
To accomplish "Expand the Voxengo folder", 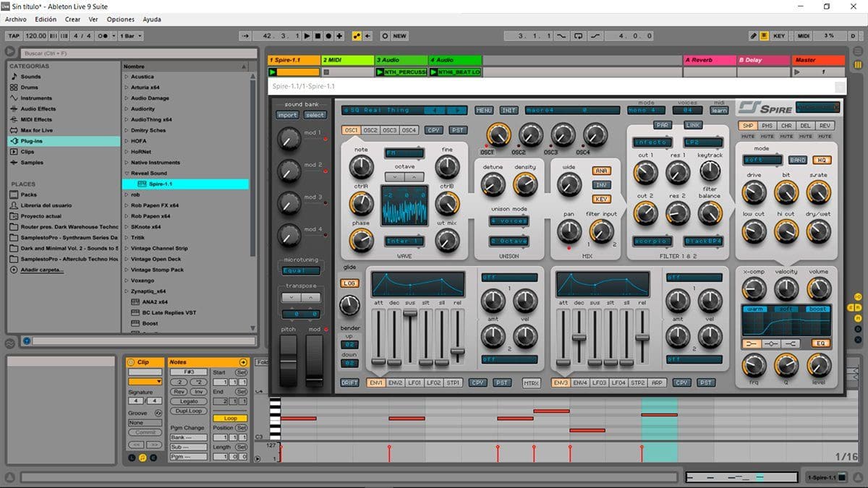I will tap(126, 281).
